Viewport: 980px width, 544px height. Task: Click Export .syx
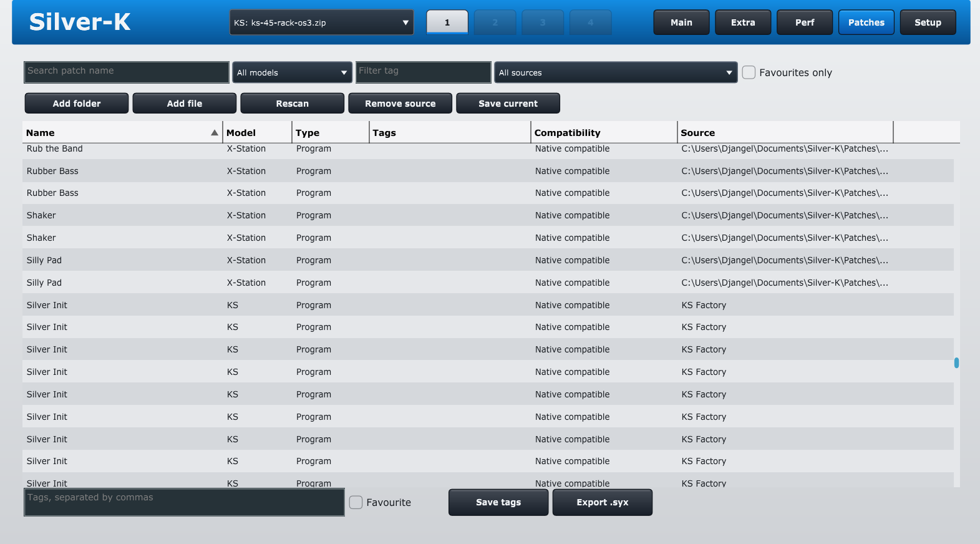(603, 502)
